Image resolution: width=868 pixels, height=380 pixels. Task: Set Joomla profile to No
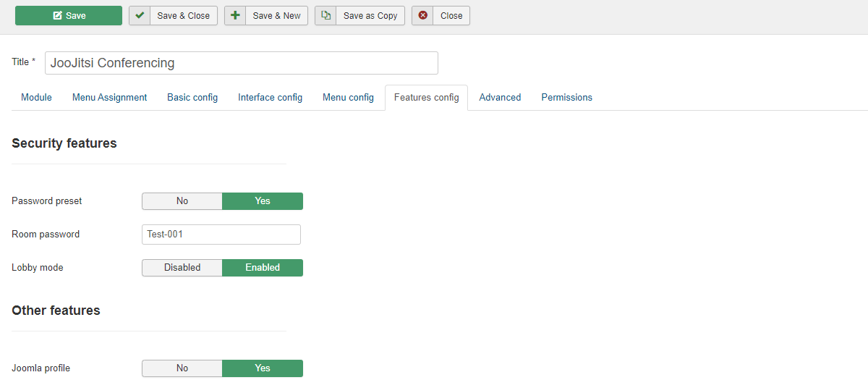[x=182, y=368]
